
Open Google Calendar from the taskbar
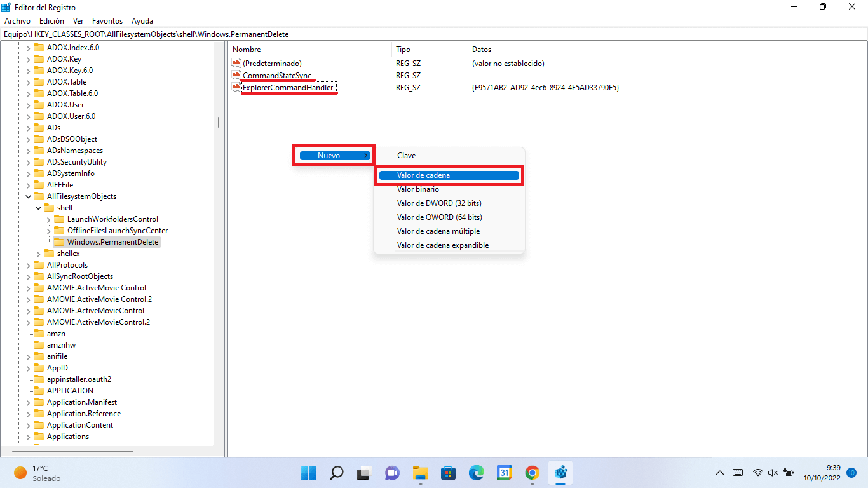tap(504, 473)
